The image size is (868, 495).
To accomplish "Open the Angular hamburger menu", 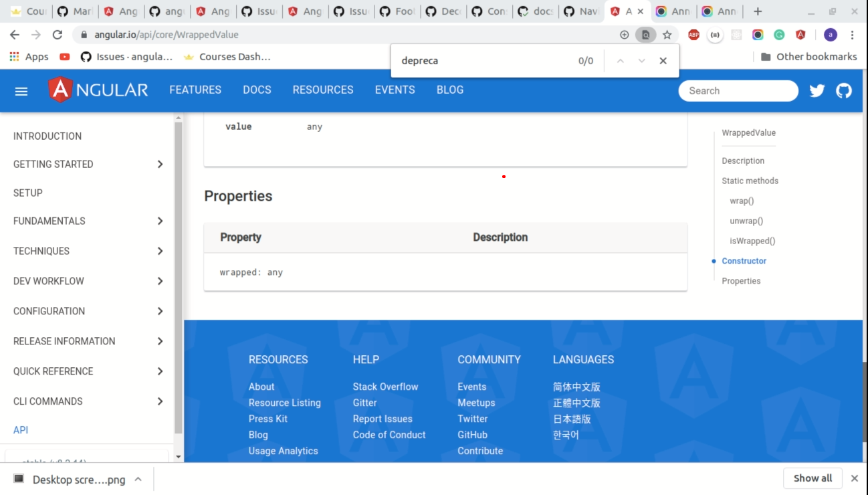I will click(x=21, y=91).
